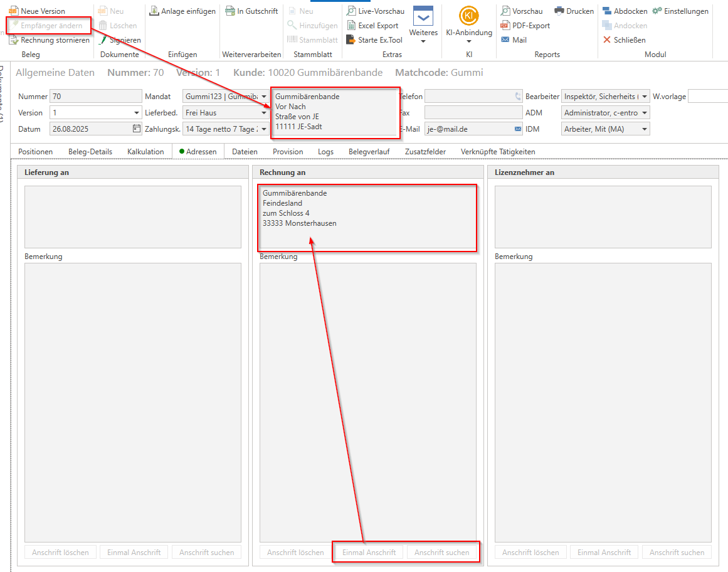Click the Neue Version icon
Screen dimensions: 728x572
click(x=13, y=11)
